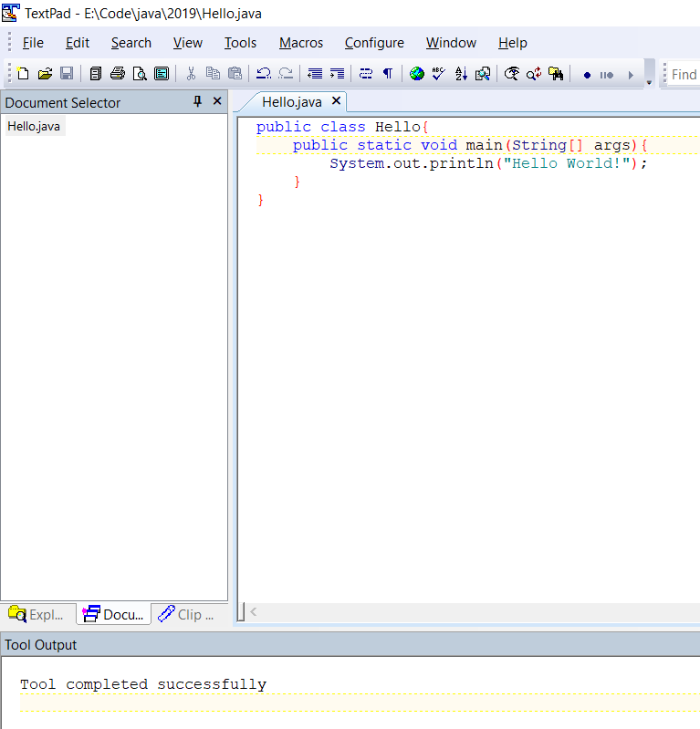Click the Paste clipboard icon

(x=235, y=74)
